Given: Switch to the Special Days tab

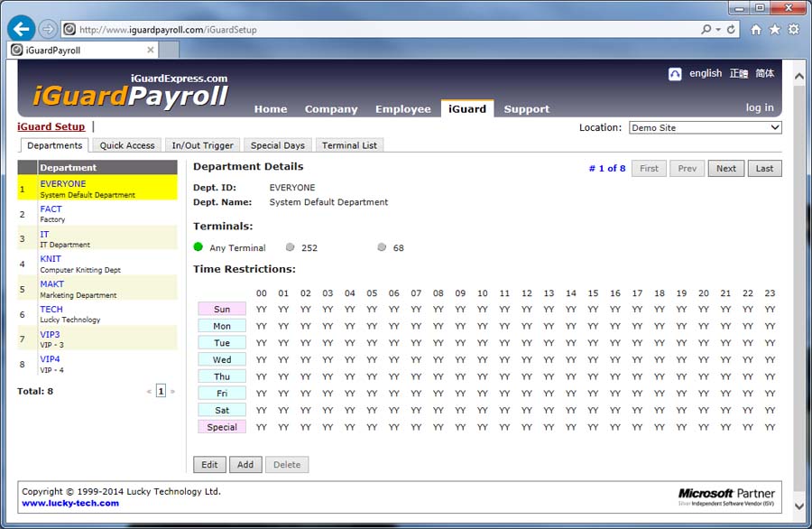Looking at the screenshot, I should pyautogui.click(x=278, y=145).
